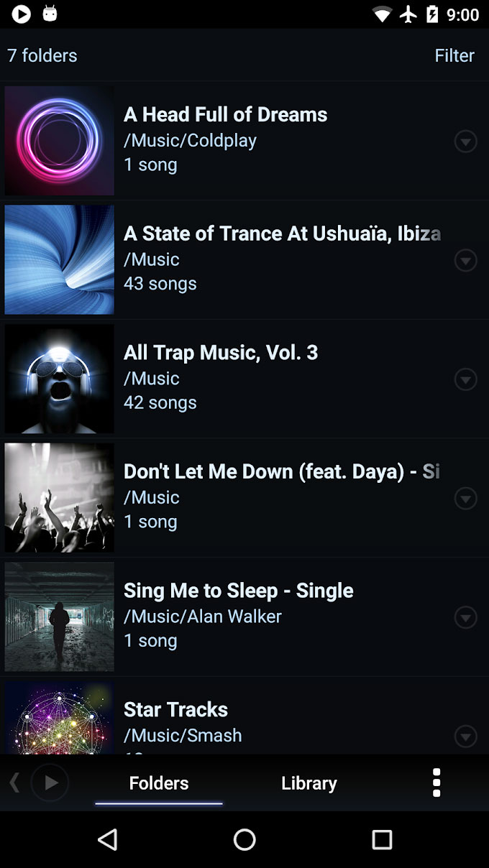Open the three-dot overflow menu
The height and width of the screenshot is (868, 489).
[437, 782]
